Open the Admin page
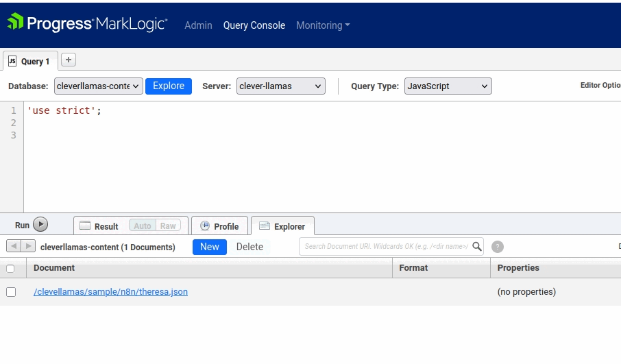 coord(198,25)
